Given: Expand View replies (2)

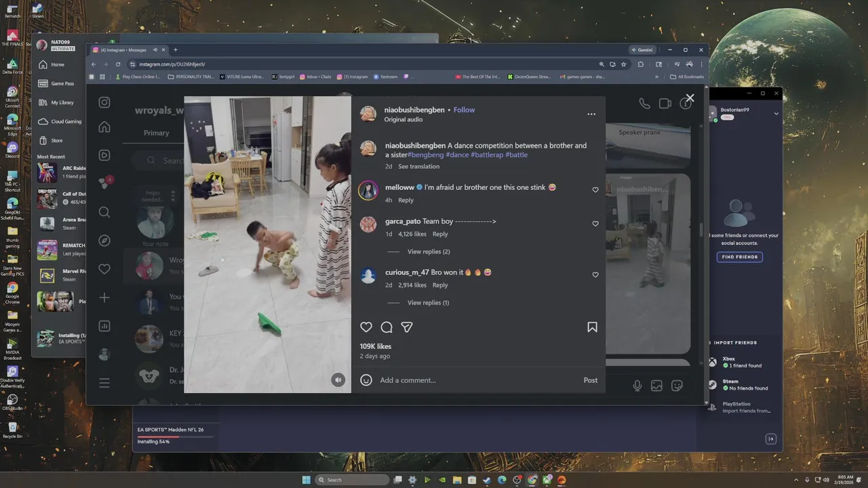Looking at the screenshot, I should (x=429, y=251).
